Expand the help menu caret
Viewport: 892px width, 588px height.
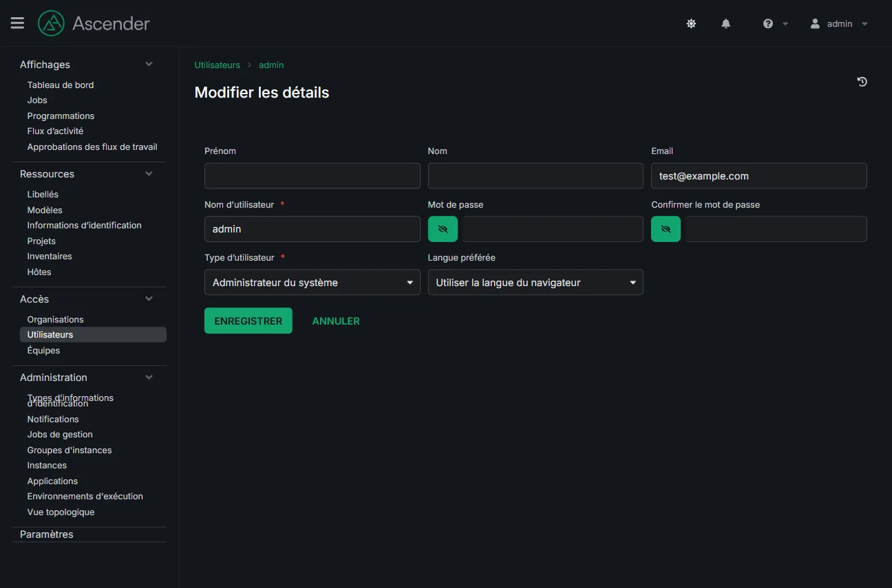point(785,23)
